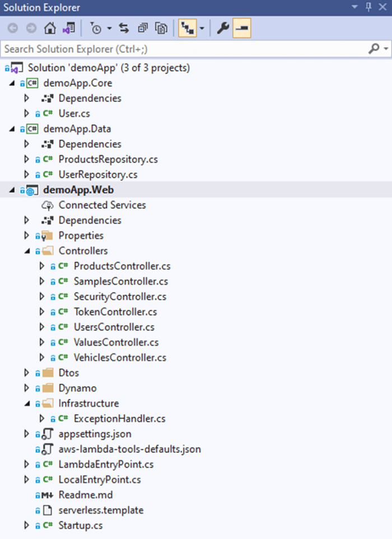Toggle the Preview Selected Items button
Image resolution: width=392 pixels, height=539 pixels.
click(x=242, y=28)
